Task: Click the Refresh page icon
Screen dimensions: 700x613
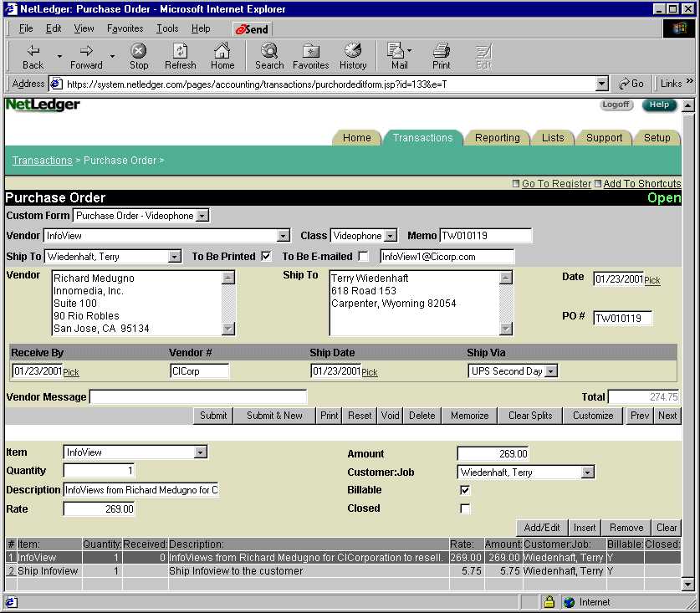Action: 180,50
